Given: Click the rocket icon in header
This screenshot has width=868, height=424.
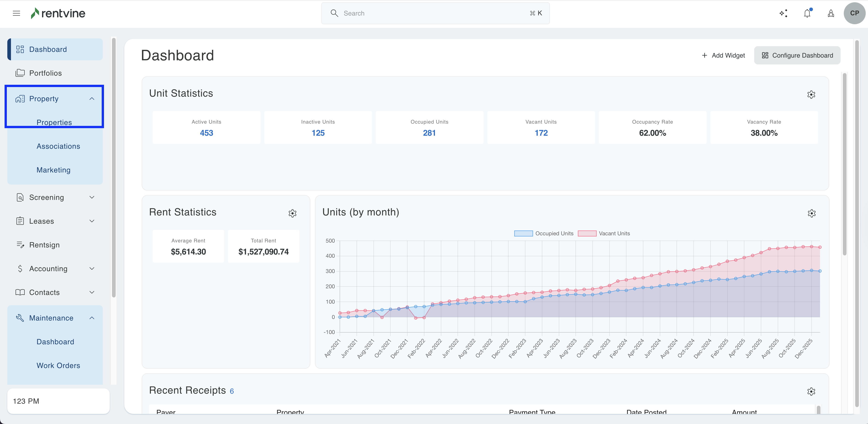Looking at the screenshot, I should (x=831, y=13).
